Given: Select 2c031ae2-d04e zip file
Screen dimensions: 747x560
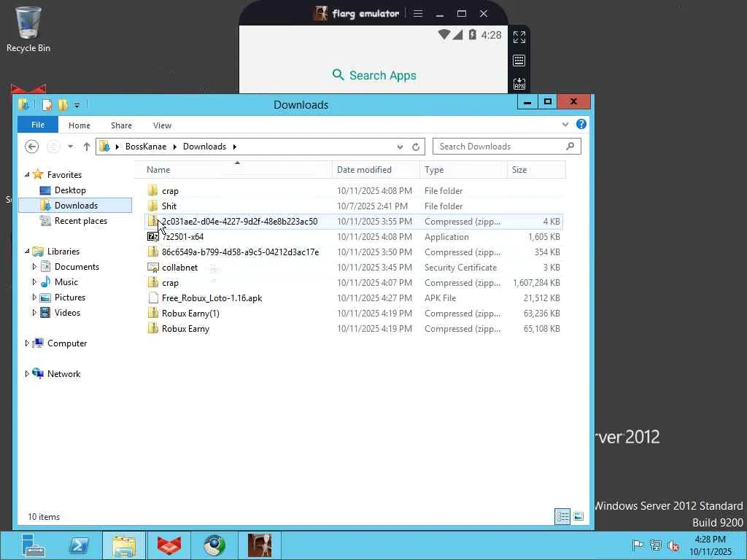Looking at the screenshot, I should [354, 222].
